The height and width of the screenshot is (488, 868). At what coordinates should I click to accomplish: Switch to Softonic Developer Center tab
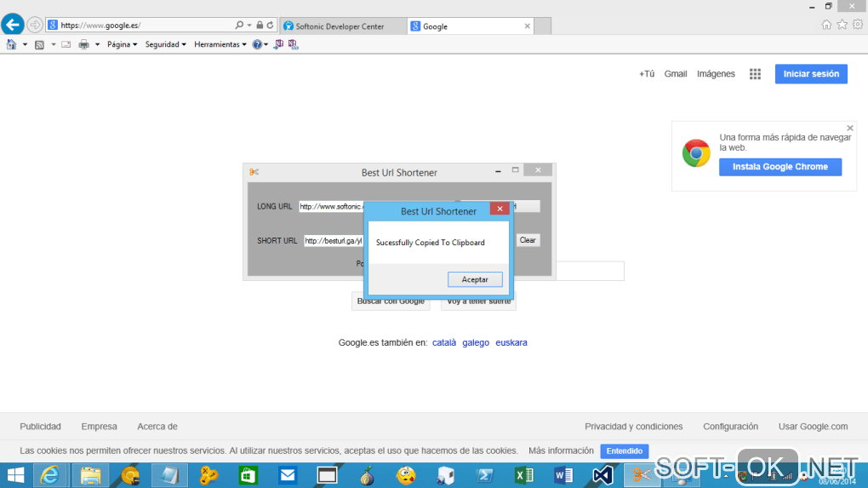[343, 26]
